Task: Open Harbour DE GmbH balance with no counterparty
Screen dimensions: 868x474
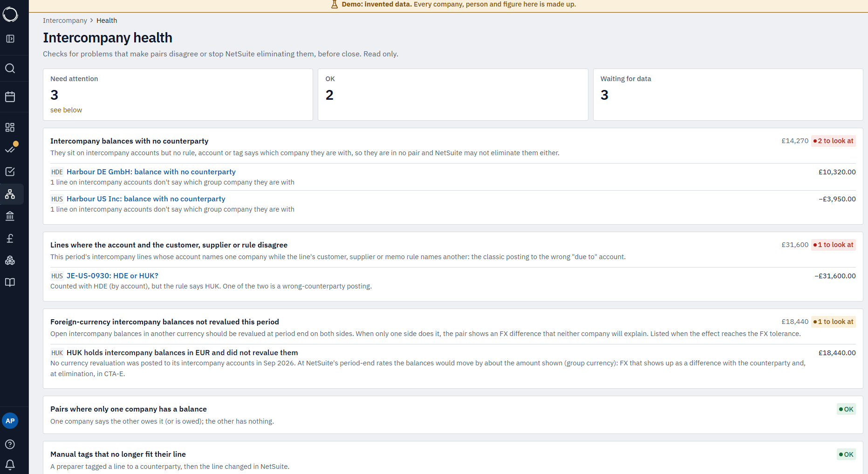Action: tap(151, 172)
